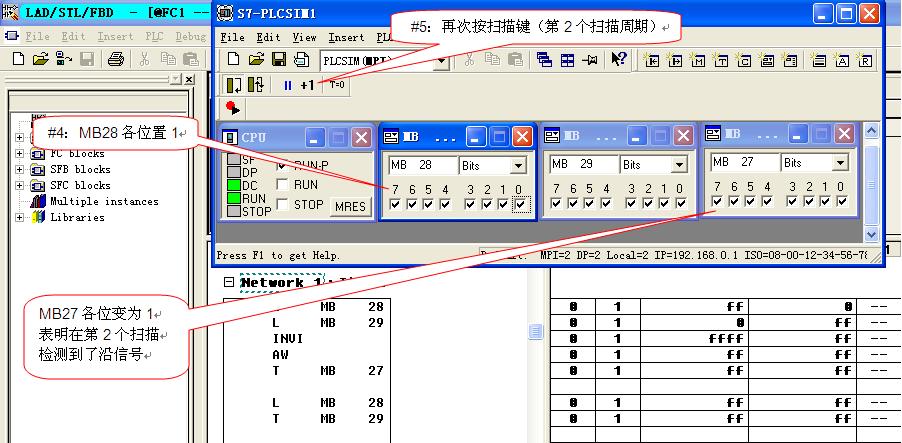Expand the SFC blocks tree node
902x443 pixels.
pos(20,185)
